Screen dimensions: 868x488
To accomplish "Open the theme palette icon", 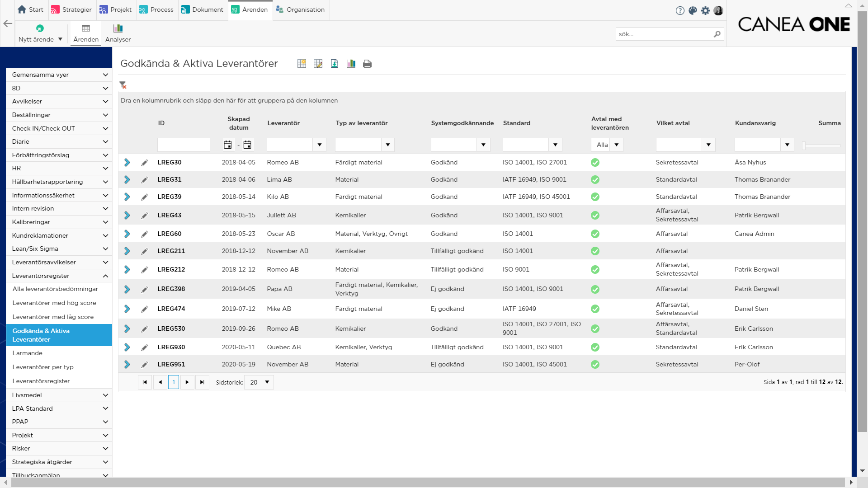I will tap(693, 10).
